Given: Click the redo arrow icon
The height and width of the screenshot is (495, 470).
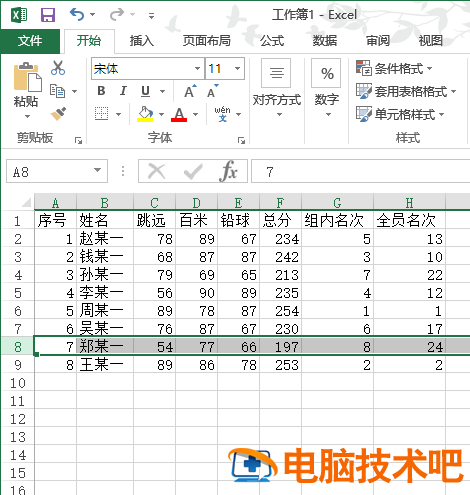Looking at the screenshot, I should (x=117, y=15).
